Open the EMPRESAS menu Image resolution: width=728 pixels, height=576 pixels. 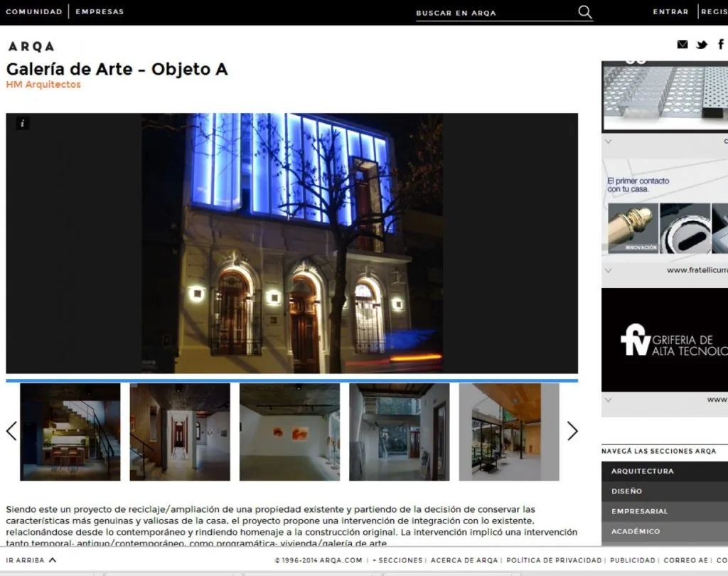click(x=100, y=11)
